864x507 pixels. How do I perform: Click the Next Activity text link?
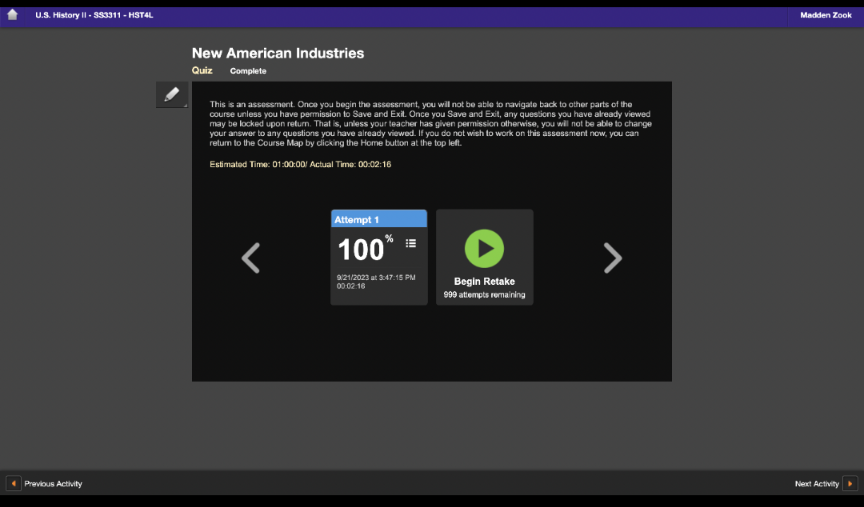[x=816, y=484]
